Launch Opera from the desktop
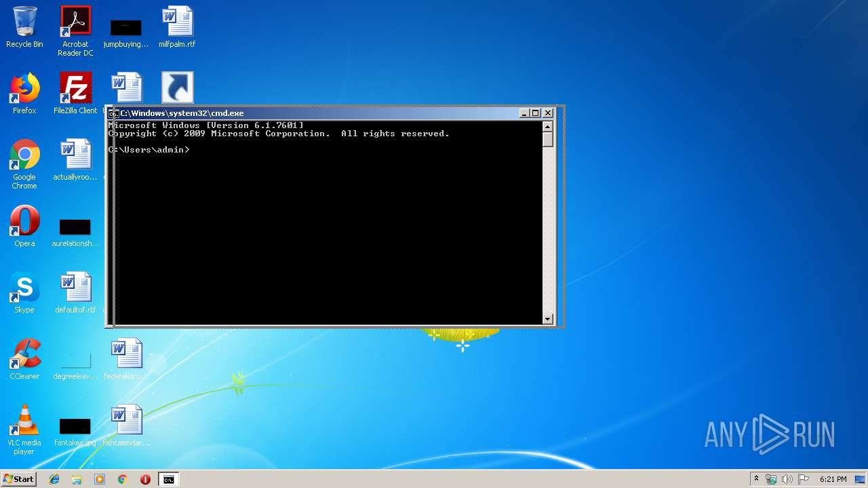The image size is (868, 488). coord(24,226)
